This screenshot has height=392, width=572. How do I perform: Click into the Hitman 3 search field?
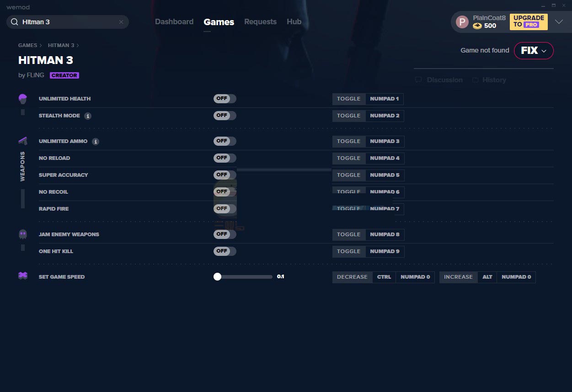click(68, 22)
